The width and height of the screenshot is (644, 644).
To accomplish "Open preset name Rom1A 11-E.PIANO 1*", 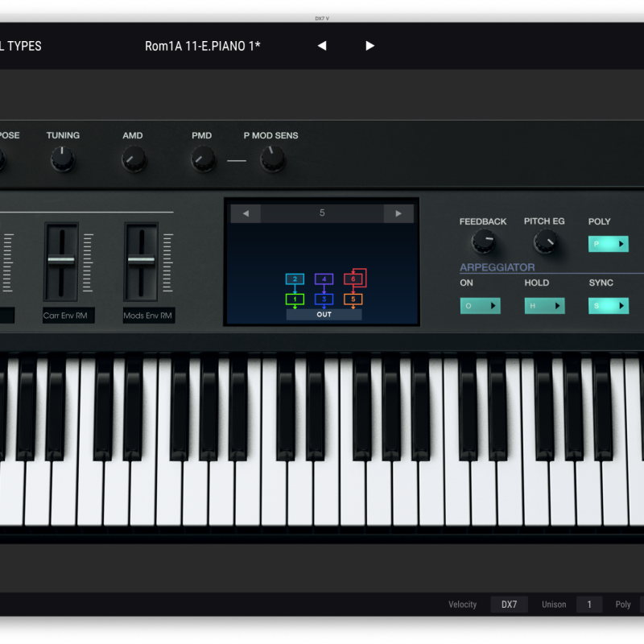I will point(203,46).
